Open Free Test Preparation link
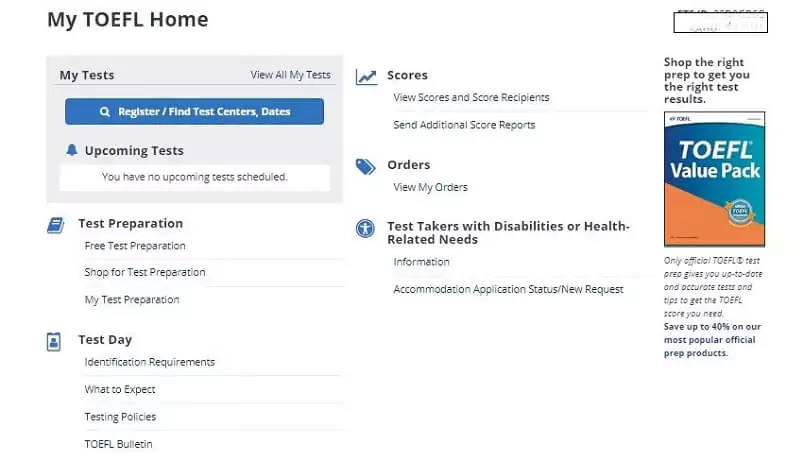Image resolution: width=804 pixels, height=461 pixels. [x=135, y=246]
